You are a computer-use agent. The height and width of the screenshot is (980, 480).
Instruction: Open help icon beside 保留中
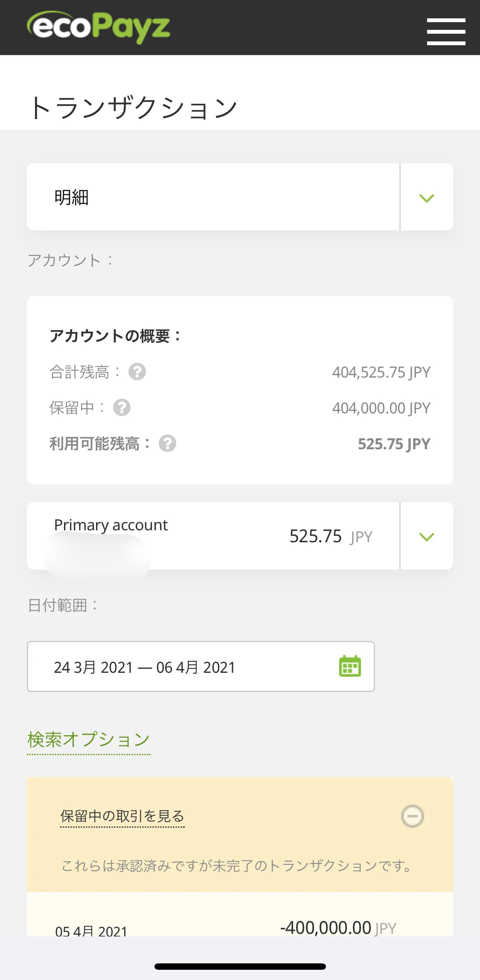coord(122,407)
